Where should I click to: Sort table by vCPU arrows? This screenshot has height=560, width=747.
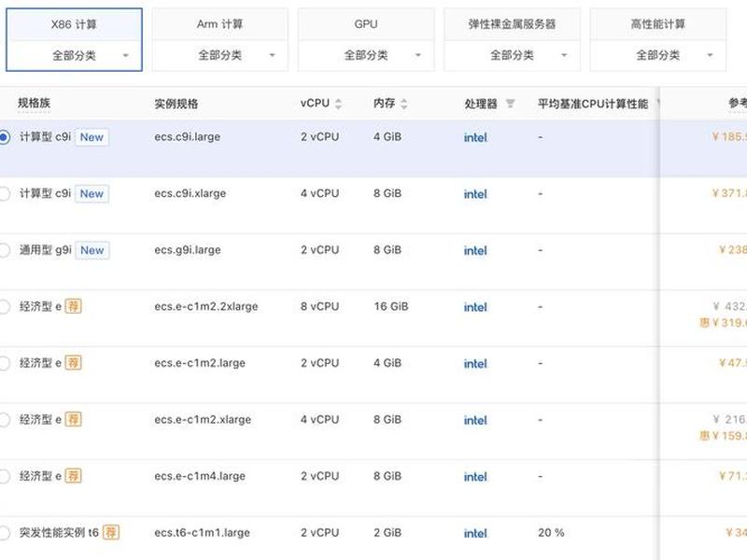coord(338,104)
